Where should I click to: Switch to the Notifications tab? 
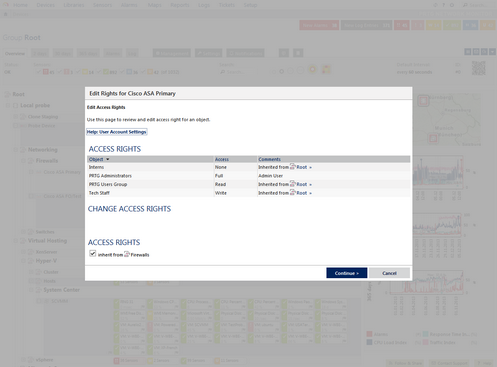(x=245, y=53)
